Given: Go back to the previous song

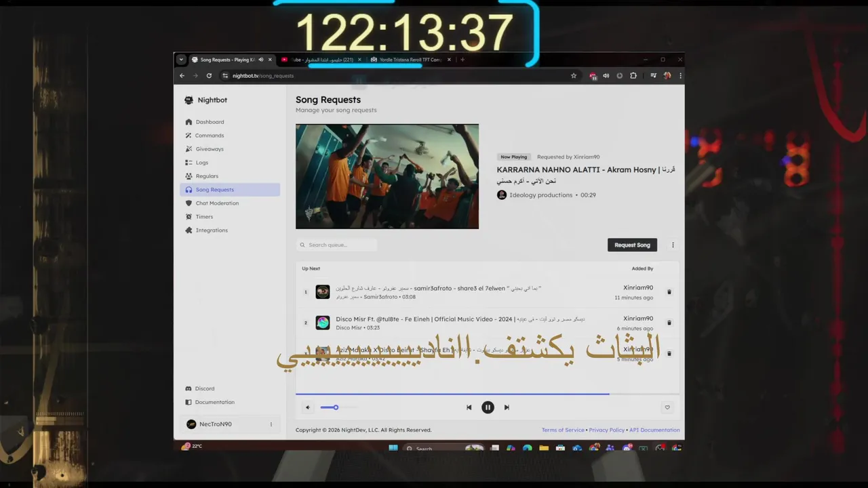Looking at the screenshot, I should pos(469,407).
